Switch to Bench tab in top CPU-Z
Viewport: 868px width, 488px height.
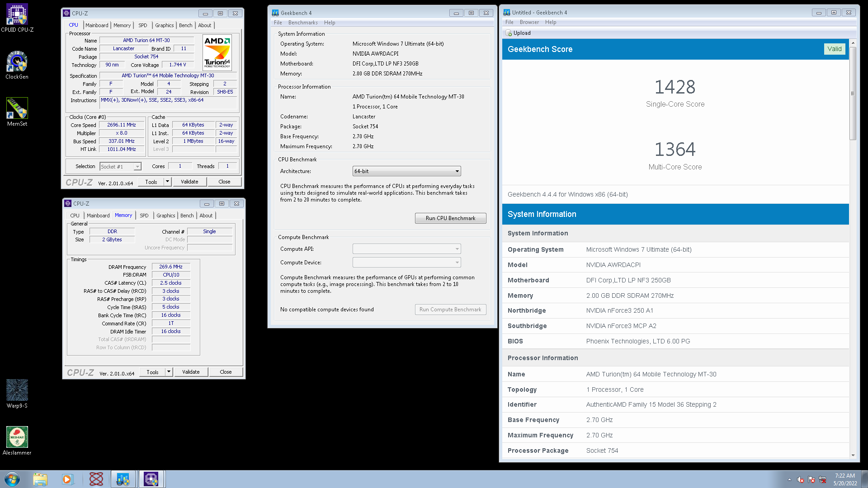click(185, 25)
